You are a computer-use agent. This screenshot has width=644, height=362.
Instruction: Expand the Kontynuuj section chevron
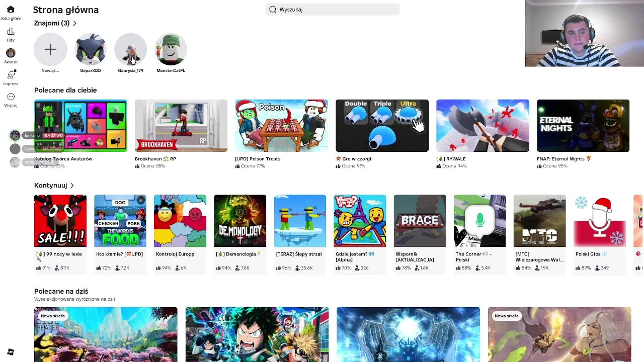pos(72,186)
